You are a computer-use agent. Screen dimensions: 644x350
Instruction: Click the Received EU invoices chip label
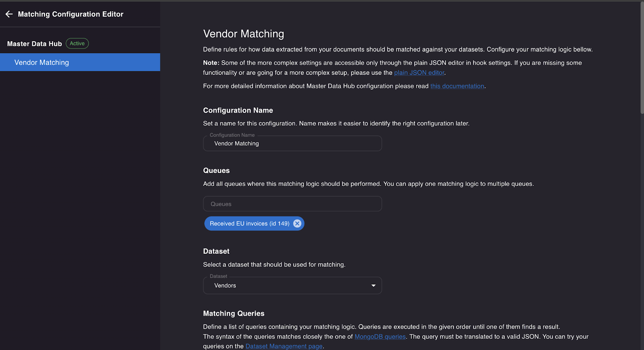(249, 224)
